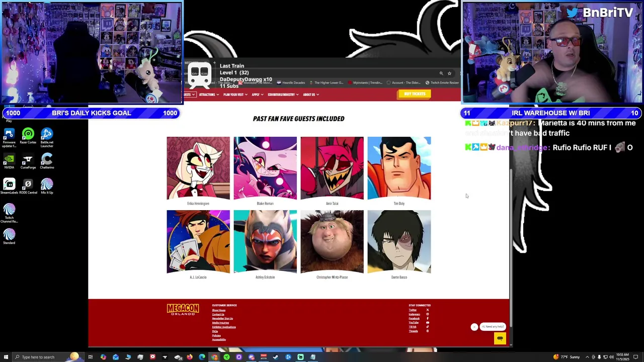Select the Ashley Eckstein guest image

point(265,242)
